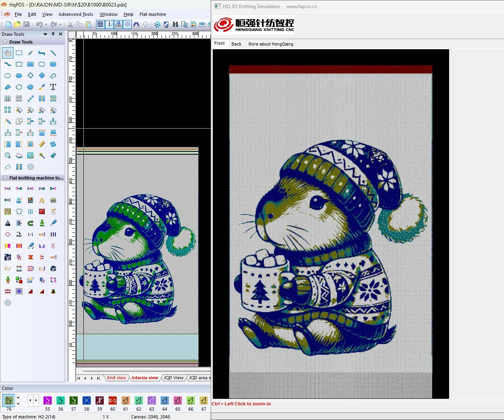Toggle the icon display mode button
504x420 pixels.
(118, 24)
